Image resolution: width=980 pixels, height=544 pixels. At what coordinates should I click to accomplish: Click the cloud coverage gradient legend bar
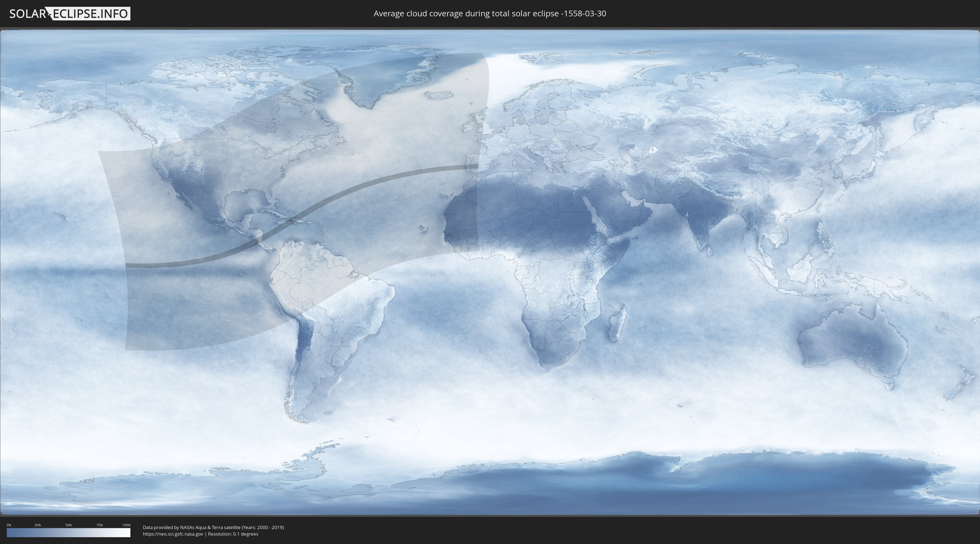[x=69, y=533]
